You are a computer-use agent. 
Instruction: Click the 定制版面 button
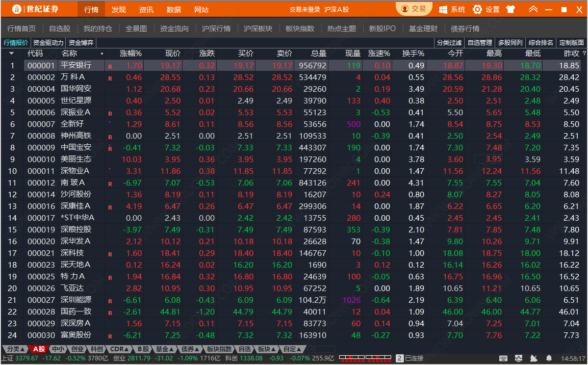572,43
